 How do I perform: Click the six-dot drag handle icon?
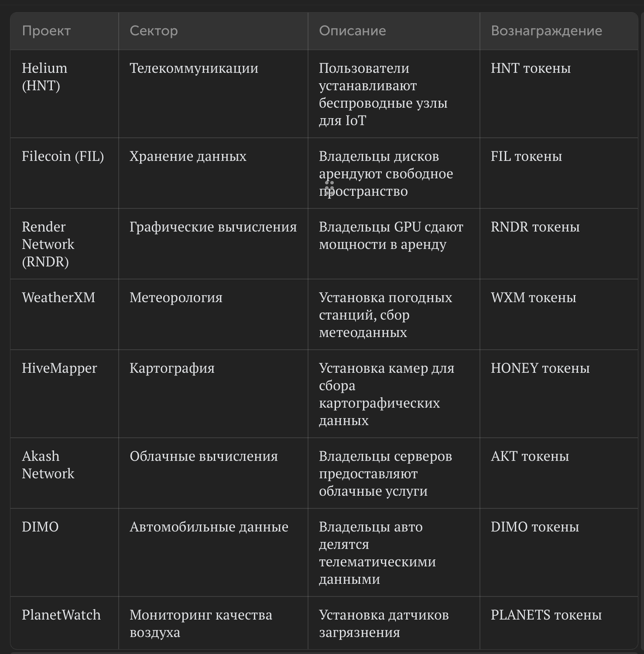tap(329, 188)
